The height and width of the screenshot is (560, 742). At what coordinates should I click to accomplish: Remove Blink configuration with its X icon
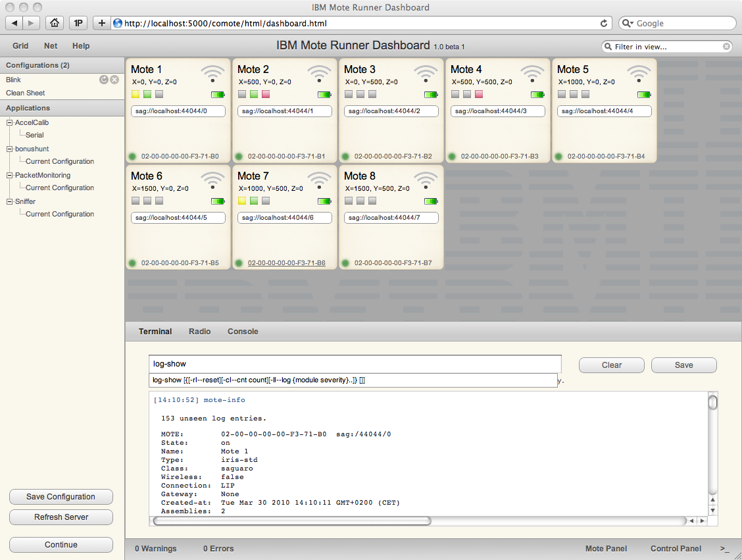point(114,80)
